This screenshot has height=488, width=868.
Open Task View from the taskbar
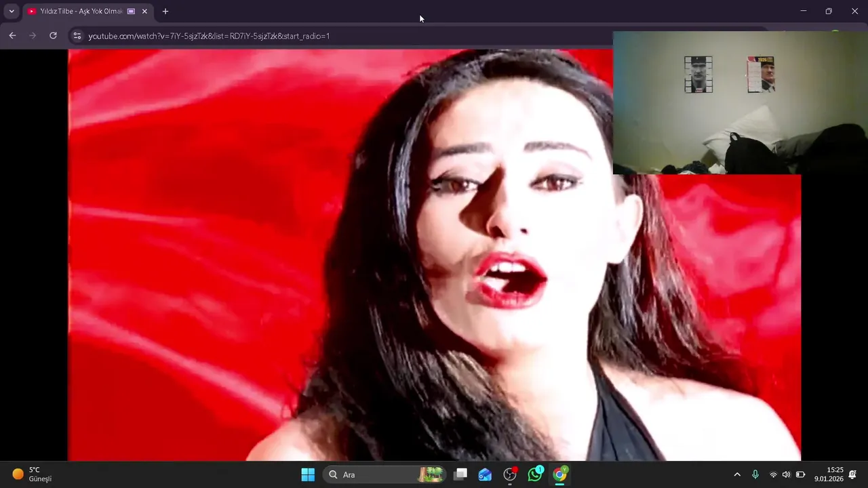coord(461,474)
